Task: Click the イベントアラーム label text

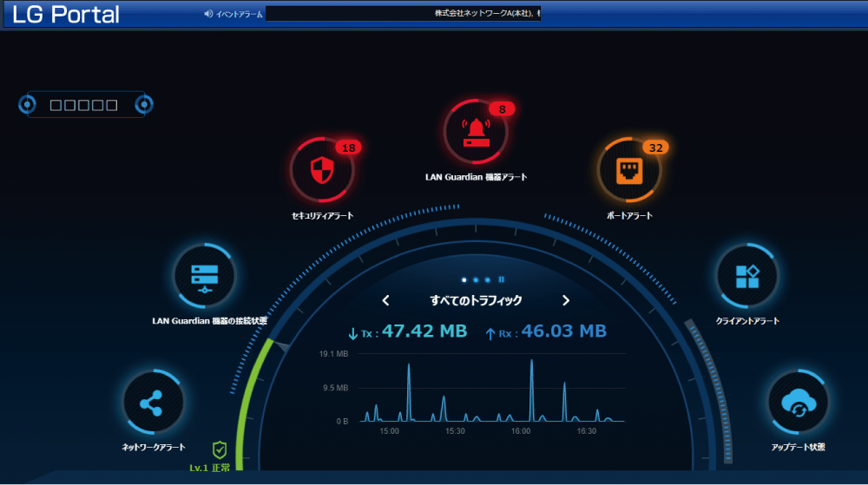Action: [x=240, y=15]
